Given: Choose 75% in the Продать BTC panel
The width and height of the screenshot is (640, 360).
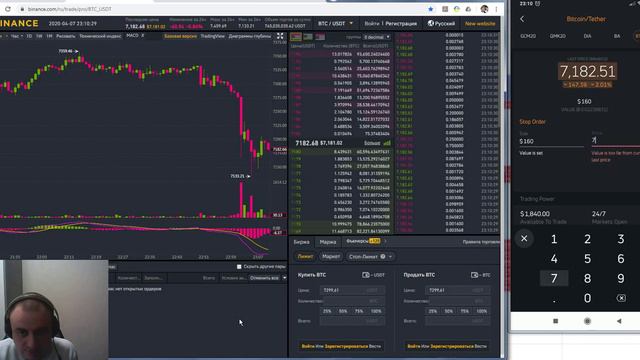Looking at the screenshot, I should tap(464, 311).
